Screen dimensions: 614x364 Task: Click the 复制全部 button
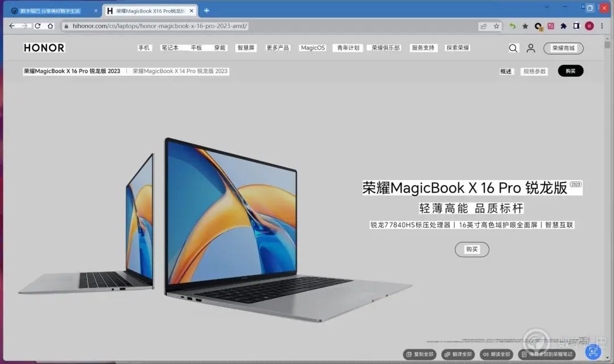[420, 354]
